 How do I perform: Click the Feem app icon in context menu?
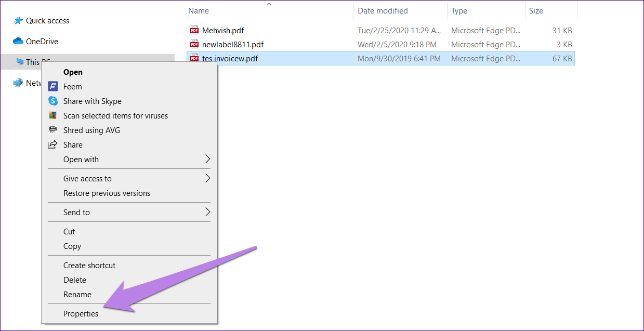[52, 87]
